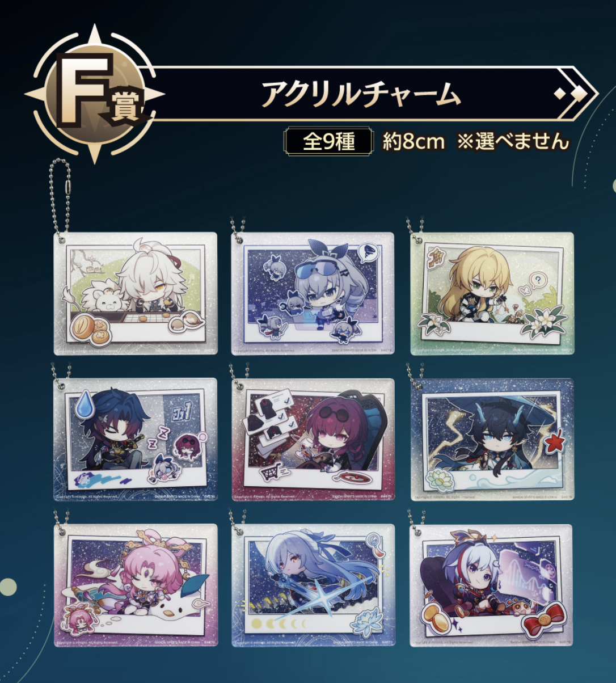Click the F賞 compass badge emblem
The width and height of the screenshot is (616, 683).
coord(95,94)
